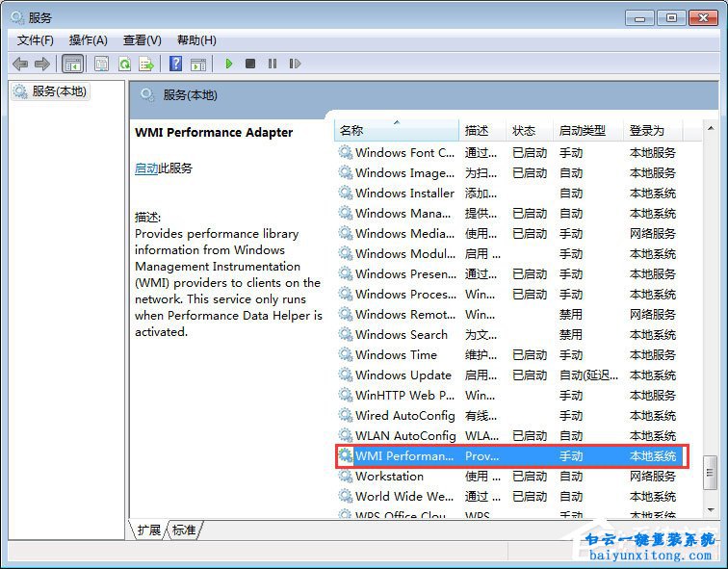The image size is (728, 569).
Task: Click the Back arrow in toolbar
Action: 20,64
